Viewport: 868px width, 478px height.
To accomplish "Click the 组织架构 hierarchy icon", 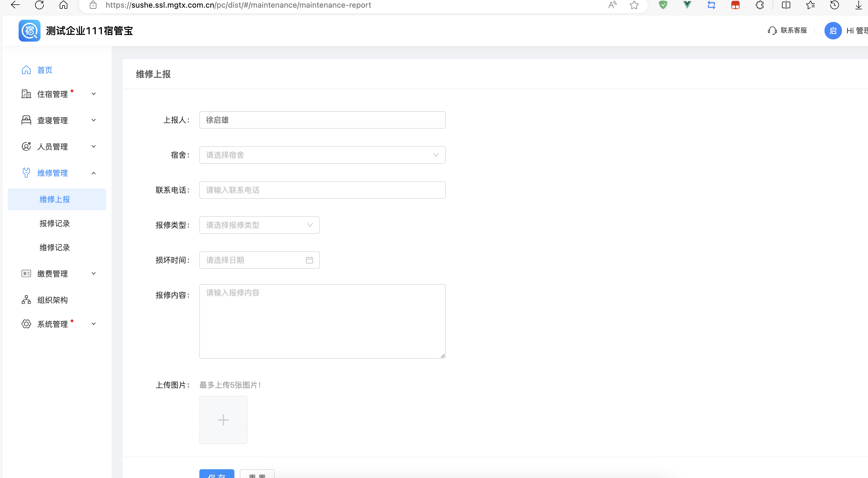I will click(26, 300).
